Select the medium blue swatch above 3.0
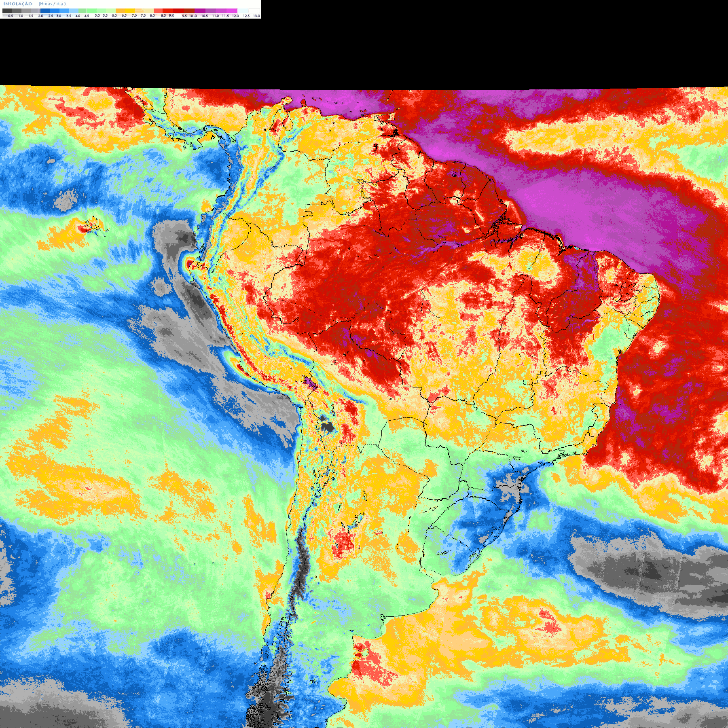 55,11
